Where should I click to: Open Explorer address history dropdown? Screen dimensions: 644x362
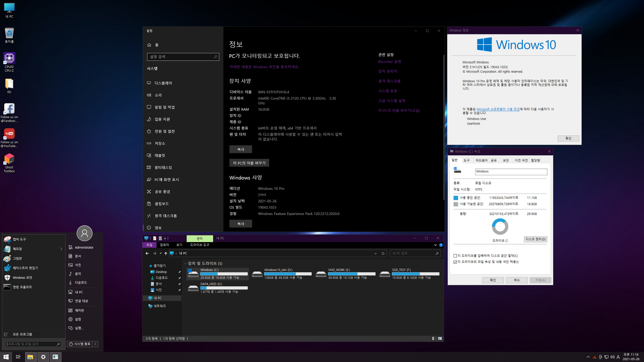(x=376, y=254)
